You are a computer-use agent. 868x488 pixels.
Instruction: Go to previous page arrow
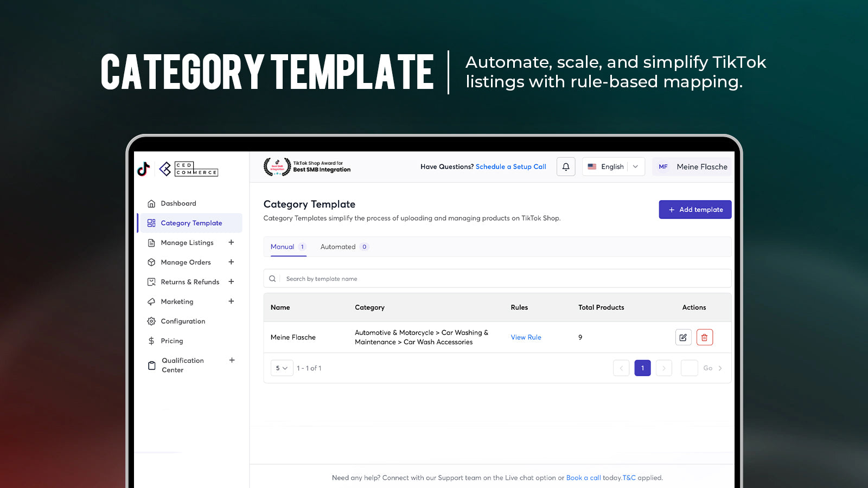(621, 368)
